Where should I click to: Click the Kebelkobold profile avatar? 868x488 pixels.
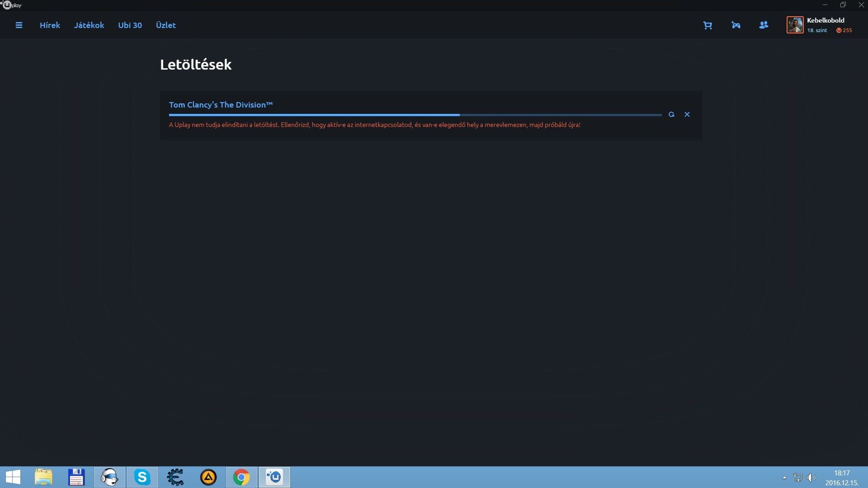click(x=795, y=25)
